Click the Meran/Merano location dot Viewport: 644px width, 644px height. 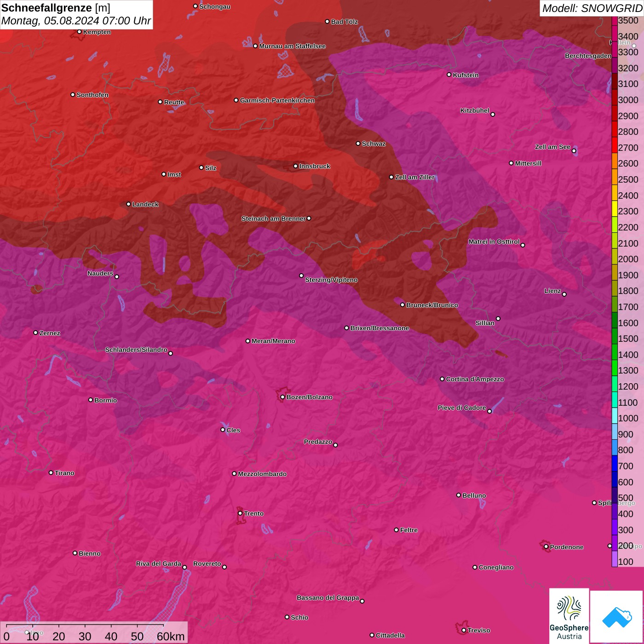[248, 341]
